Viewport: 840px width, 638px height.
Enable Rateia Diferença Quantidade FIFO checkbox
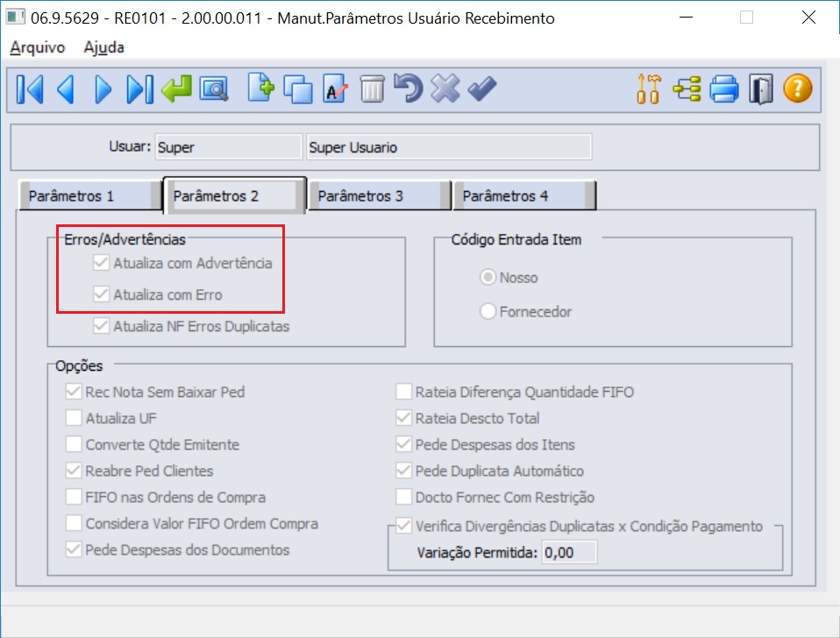point(403,392)
